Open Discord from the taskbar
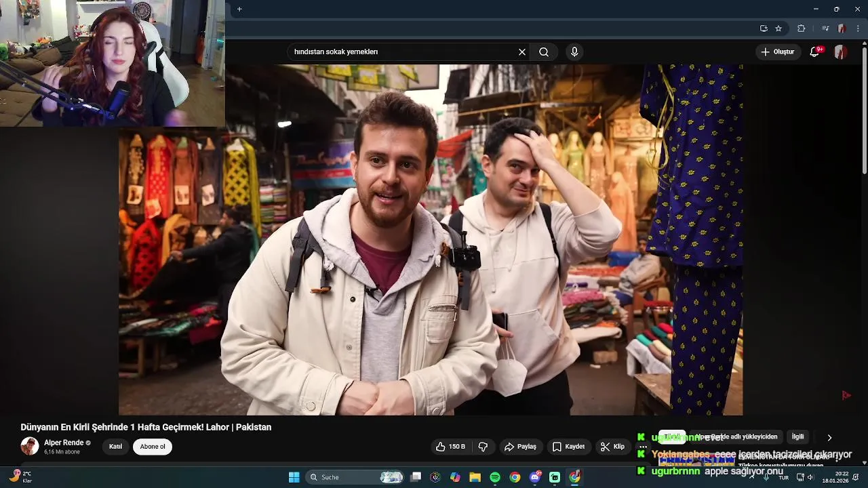This screenshot has height=488, width=868. click(x=535, y=477)
